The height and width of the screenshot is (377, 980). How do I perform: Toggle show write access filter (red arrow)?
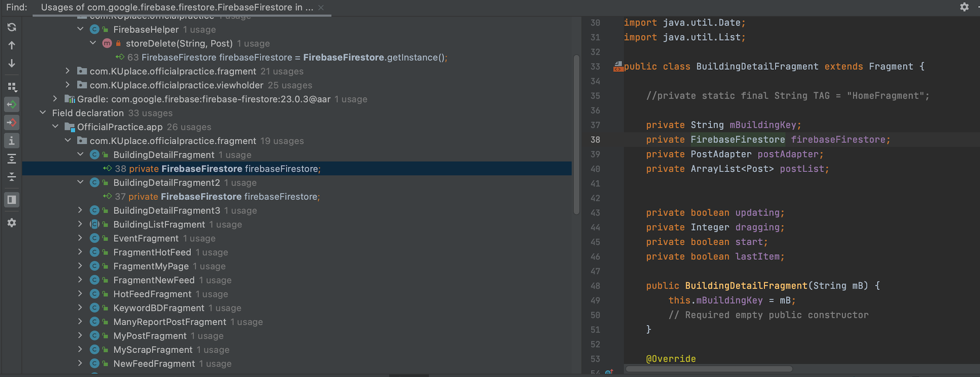pos(12,122)
